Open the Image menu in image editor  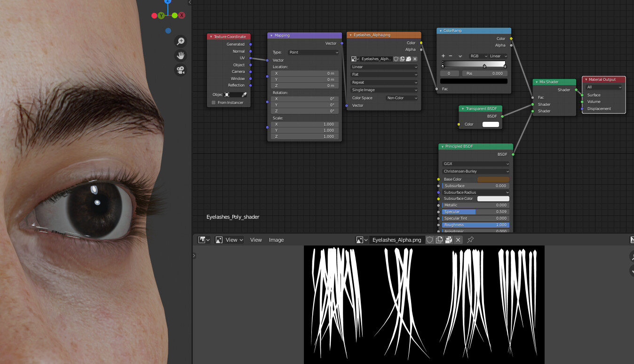point(276,240)
